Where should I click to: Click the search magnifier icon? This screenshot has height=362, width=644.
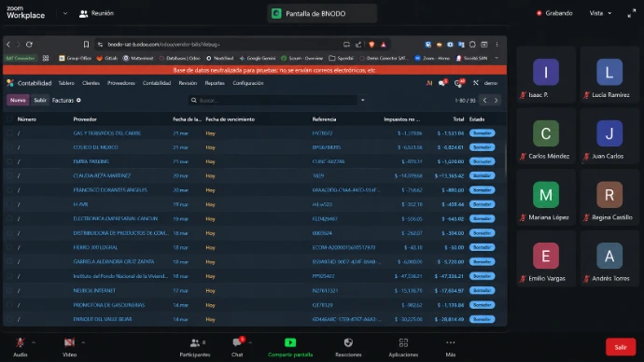193,100
